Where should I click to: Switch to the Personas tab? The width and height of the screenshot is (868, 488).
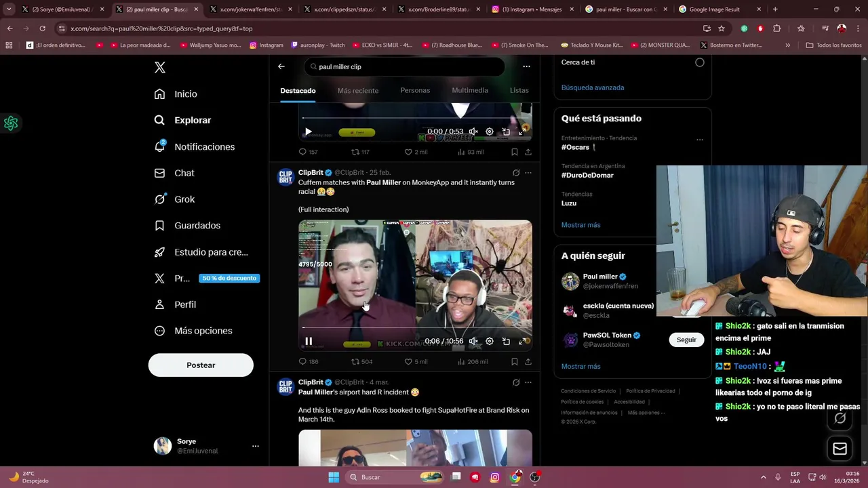point(415,90)
